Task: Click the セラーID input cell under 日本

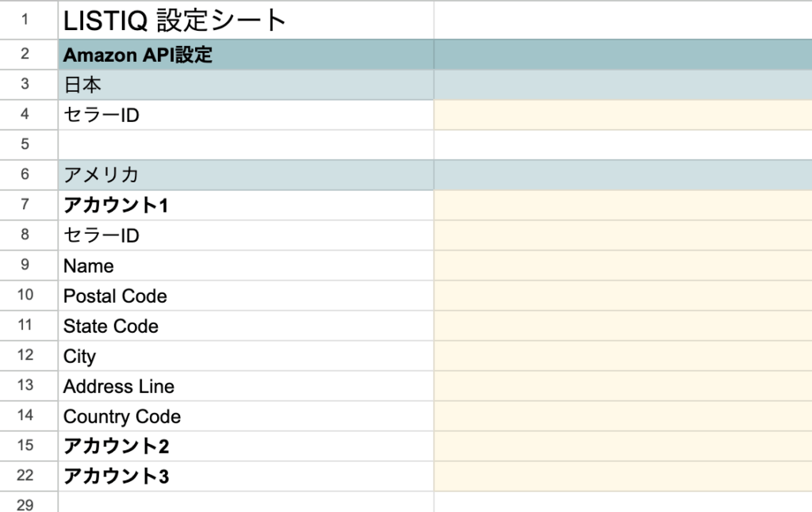Action: point(623,115)
